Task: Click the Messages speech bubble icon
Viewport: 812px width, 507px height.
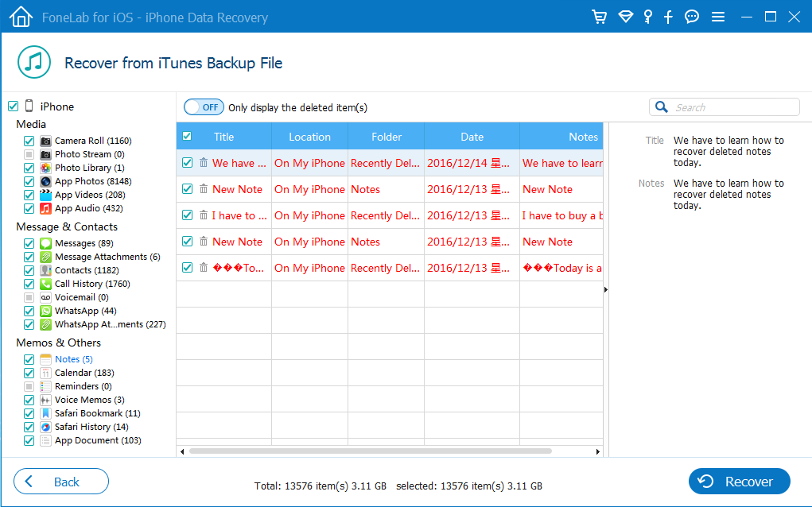Action: point(45,243)
